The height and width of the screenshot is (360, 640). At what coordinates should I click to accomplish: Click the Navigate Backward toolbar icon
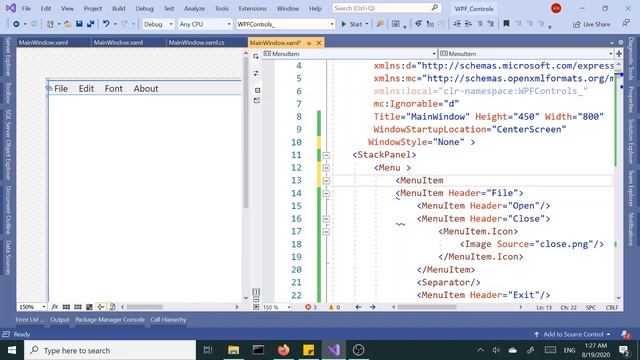click(16, 24)
